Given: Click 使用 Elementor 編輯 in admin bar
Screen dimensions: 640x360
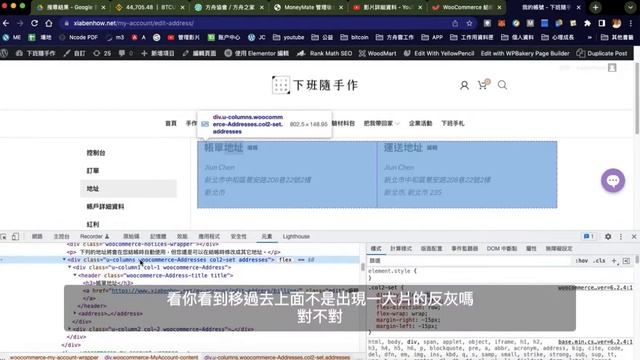Looking at the screenshot, I should (x=256, y=53).
